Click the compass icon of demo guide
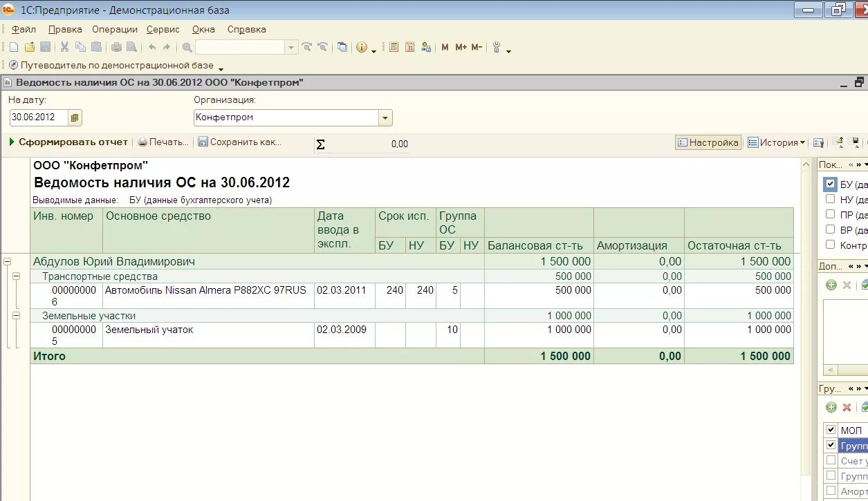This screenshot has width=868, height=501. (13, 65)
